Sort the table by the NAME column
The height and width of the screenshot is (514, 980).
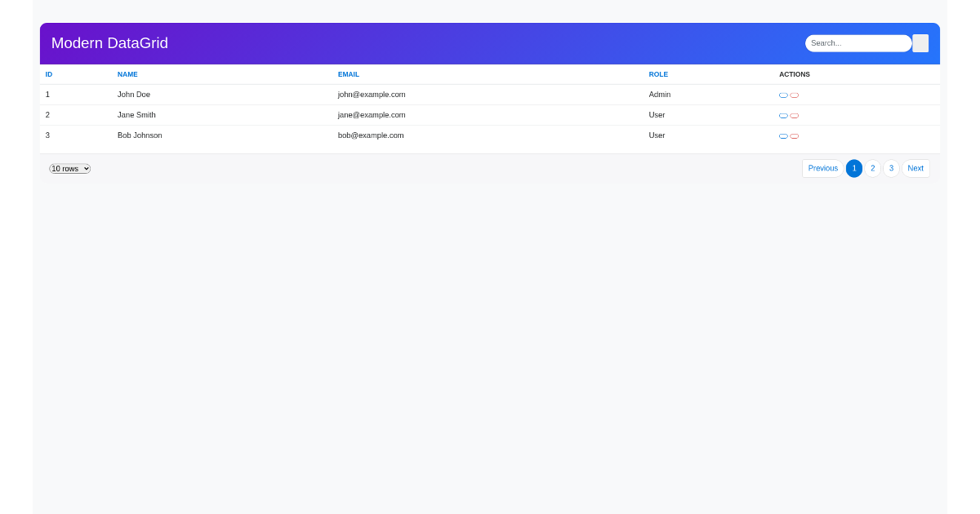pyautogui.click(x=127, y=74)
